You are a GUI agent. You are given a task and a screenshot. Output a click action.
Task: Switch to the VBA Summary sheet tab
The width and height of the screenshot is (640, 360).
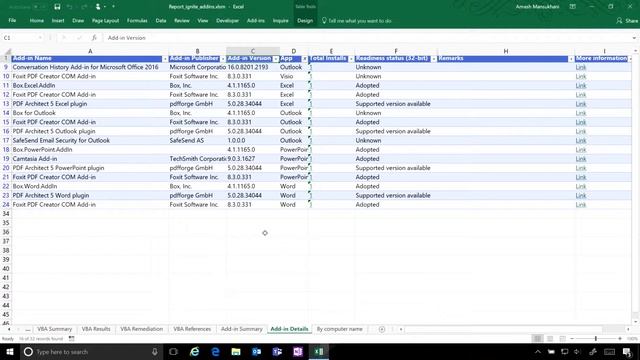click(54, 329)
